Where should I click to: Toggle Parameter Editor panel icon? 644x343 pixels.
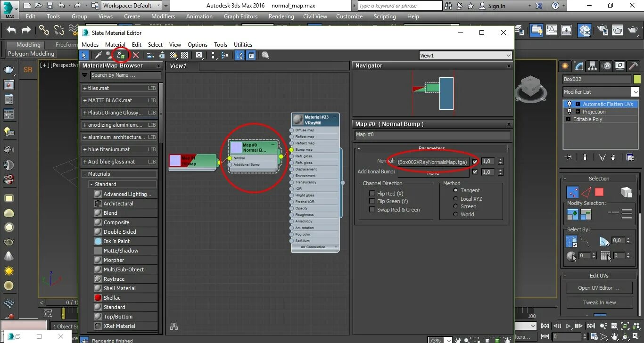coord(251,56)
